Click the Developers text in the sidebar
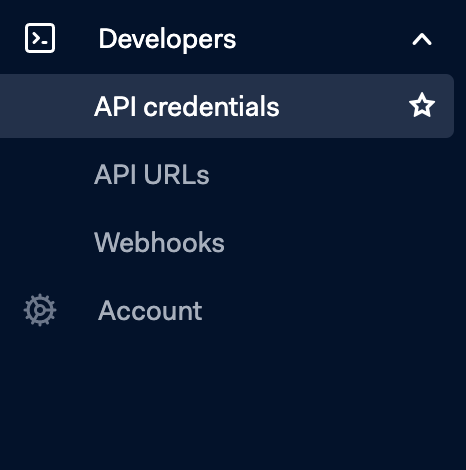466x470 pixels. tap(167, 40)
